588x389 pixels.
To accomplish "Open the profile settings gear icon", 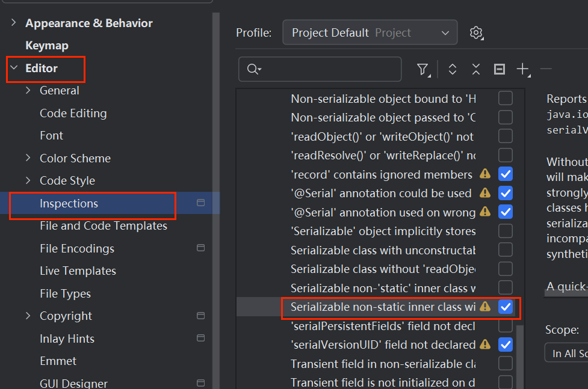I will click(476, 32).
